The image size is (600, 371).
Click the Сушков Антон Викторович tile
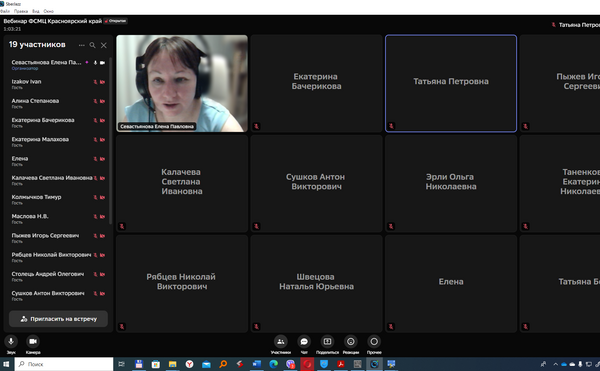(x=316, y=184)
